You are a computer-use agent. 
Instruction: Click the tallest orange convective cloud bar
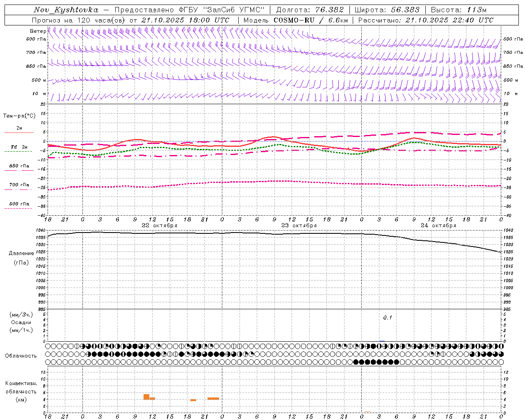(x=146, y=397)
